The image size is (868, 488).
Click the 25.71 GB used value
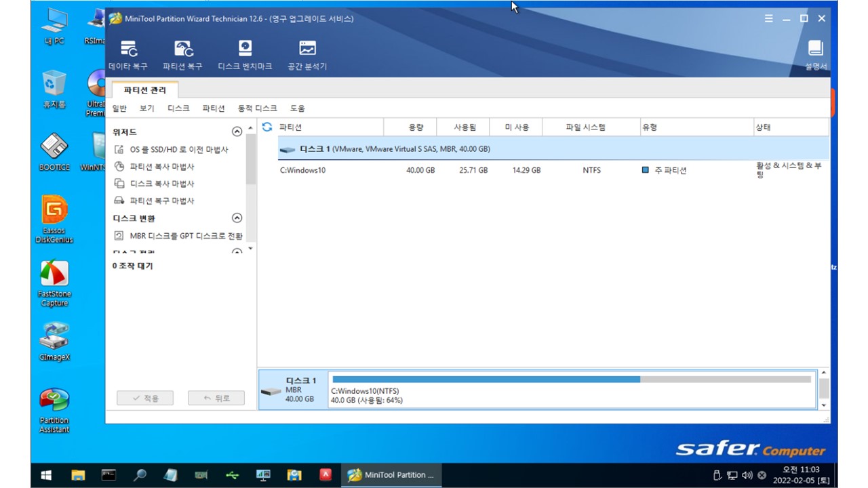(473, 170)
